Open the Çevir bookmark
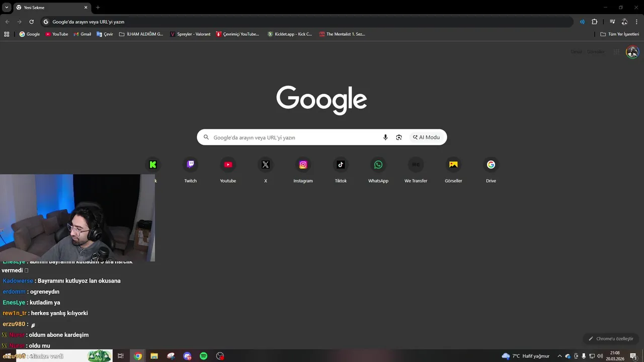The width and height of the screenshot is (644, 362). pos(105,34)
